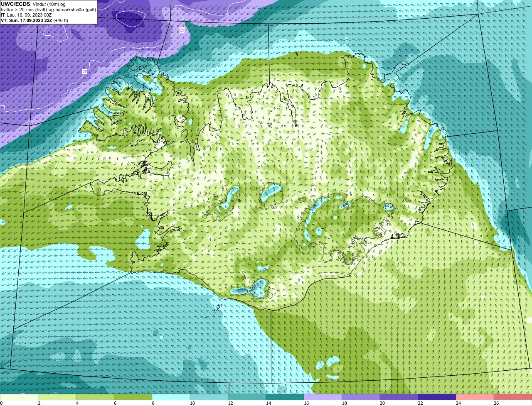This screenshot has height=406, width=532.
Task: Select the 6–8 m/s olive green legend swatch
Action: (133, 397)
